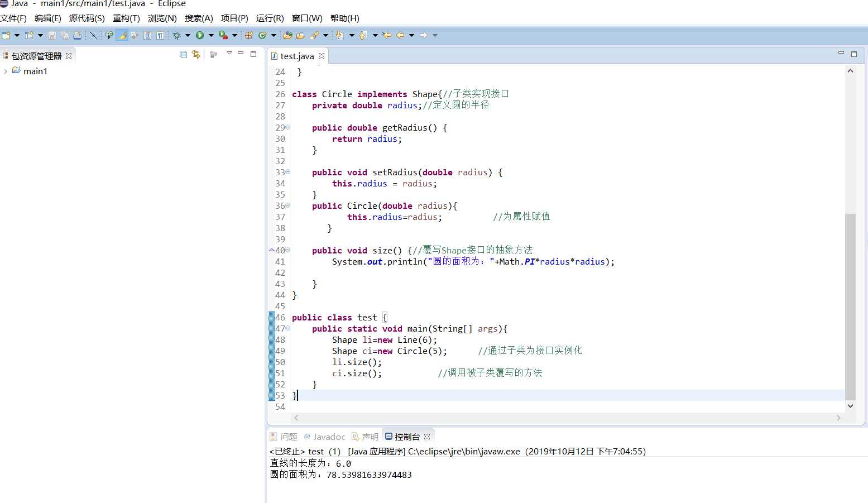Screen dimensions: 868x503
Task: Open the New file dropdown arrow
Action: click(x=17, y=35)
